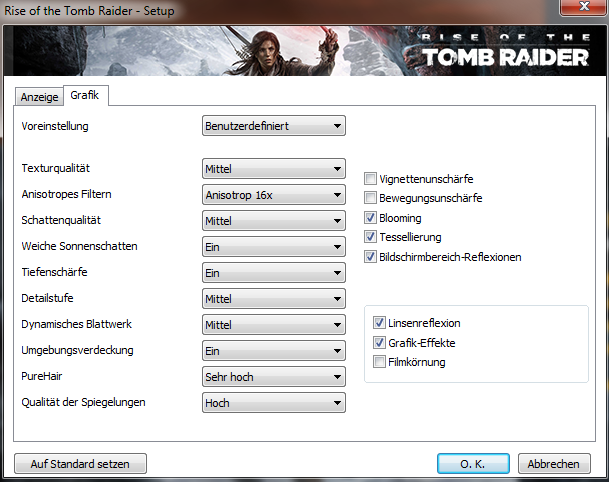Click the Umgebungsverdeckung label
The image size is (609, 482).
click(x=77, y=350)
